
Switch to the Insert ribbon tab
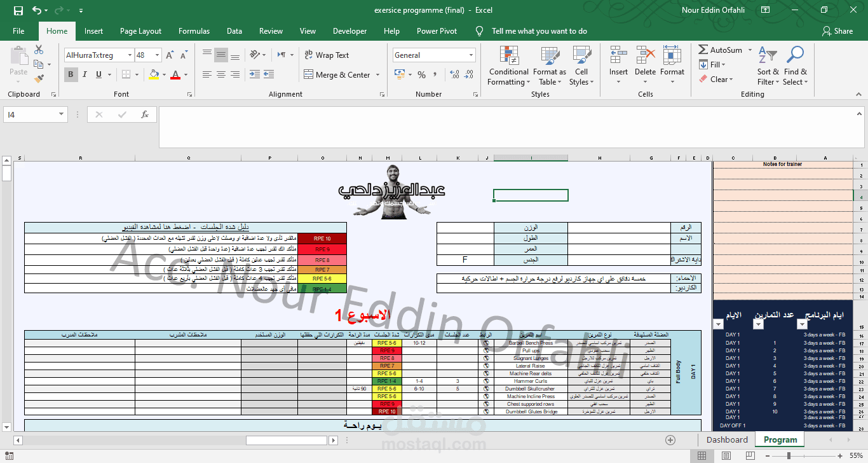point(93,31)
